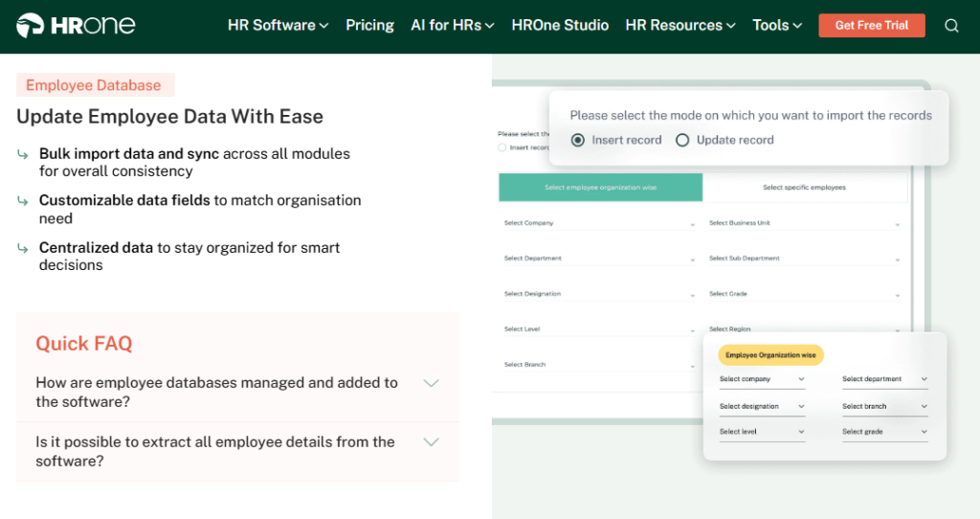The image size is (980, 519).
Task: Select the small Insert record radio behind popup
Action: (x=501, y=147)
